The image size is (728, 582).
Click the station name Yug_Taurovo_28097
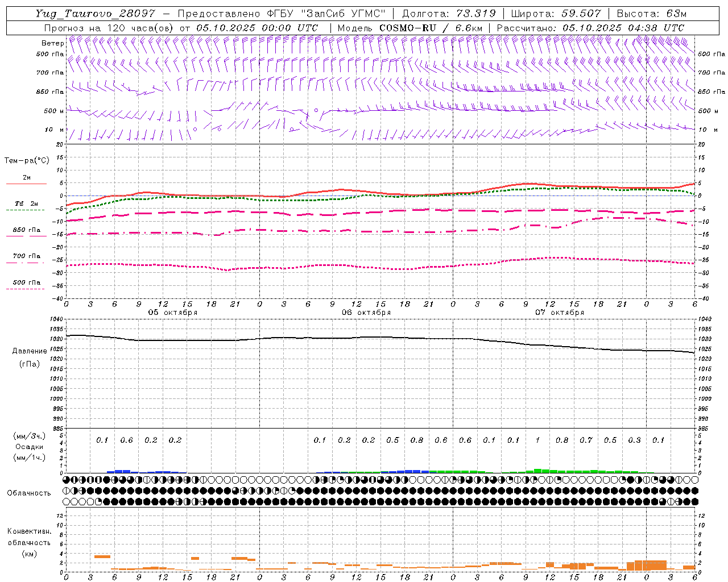coord(95,14)
